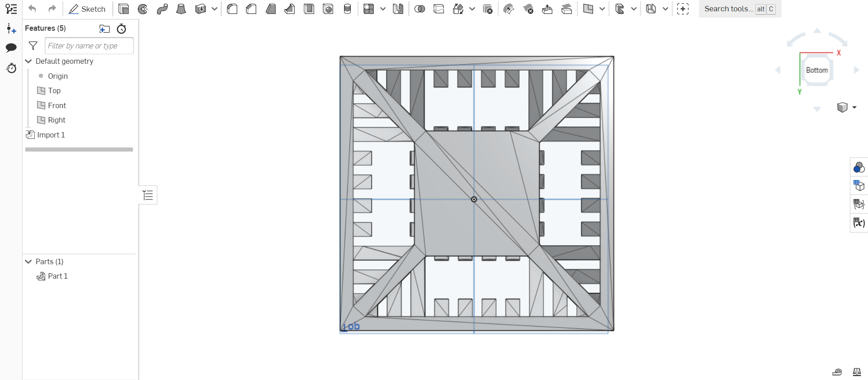Open the Transform dropdown arrow

(x=472, y=9)
